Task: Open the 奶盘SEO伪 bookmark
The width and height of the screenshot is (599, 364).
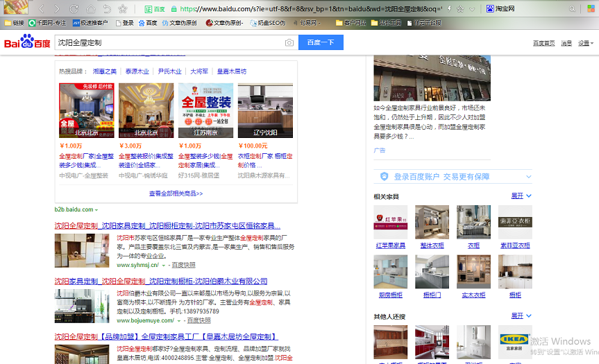Action: tap(268, 23)
